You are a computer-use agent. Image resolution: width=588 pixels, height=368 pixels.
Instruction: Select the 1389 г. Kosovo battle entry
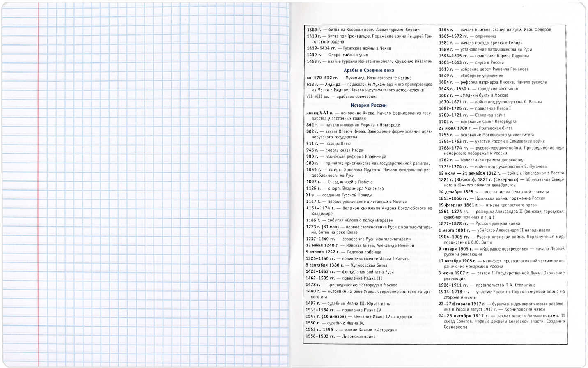pyautogui.click(x=363, y=30)
